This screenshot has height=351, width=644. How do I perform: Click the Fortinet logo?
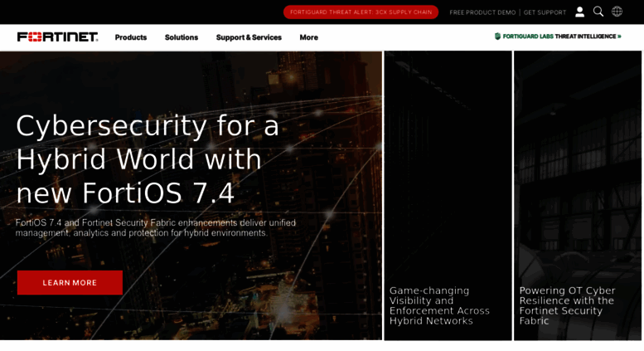[57, 37]
